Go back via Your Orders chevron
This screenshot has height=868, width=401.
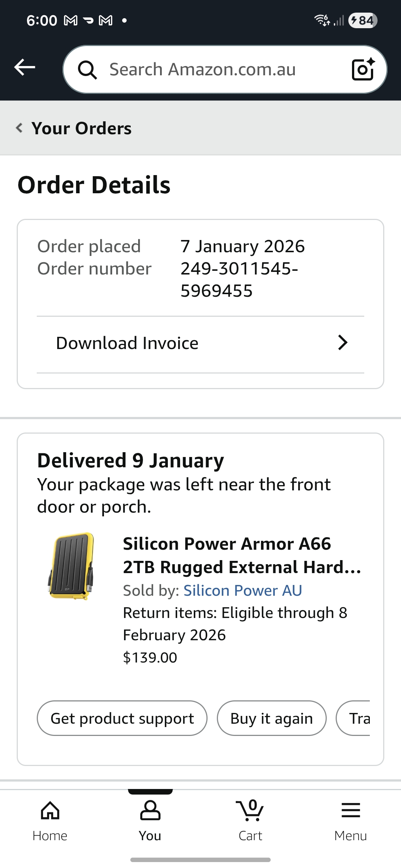[19, 128]
